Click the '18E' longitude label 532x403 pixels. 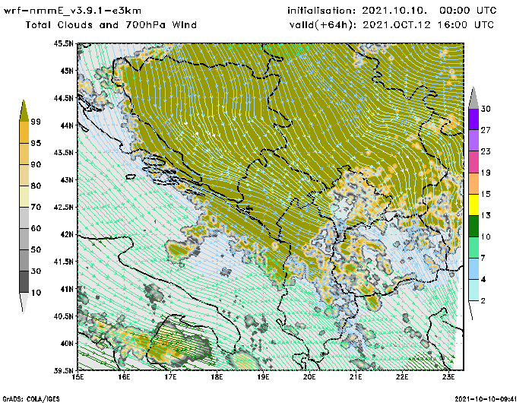tap(217, 377)
